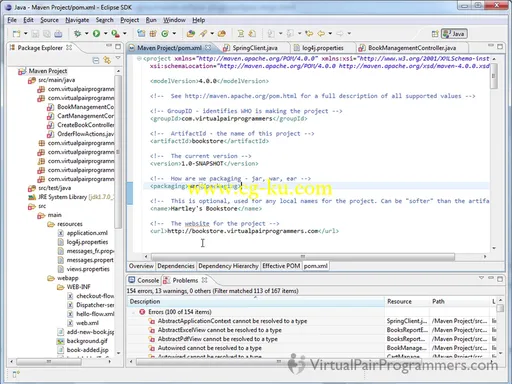Switch to log4j.properties editor tab

click(323, 48)
